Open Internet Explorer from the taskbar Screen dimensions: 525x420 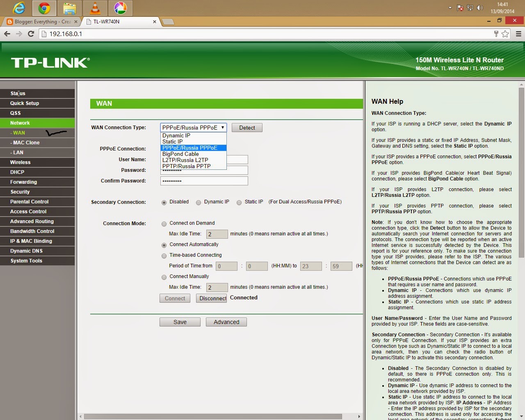pyautogui.click(x=19, y=8)
